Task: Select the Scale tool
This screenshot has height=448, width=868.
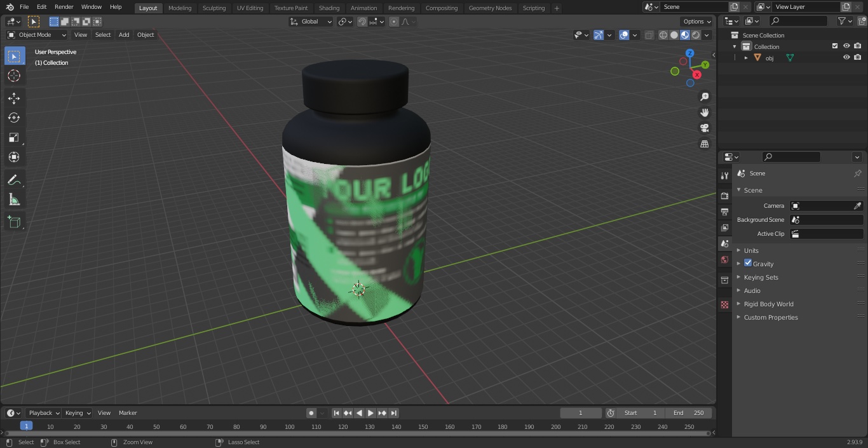Action: [14, 137]
